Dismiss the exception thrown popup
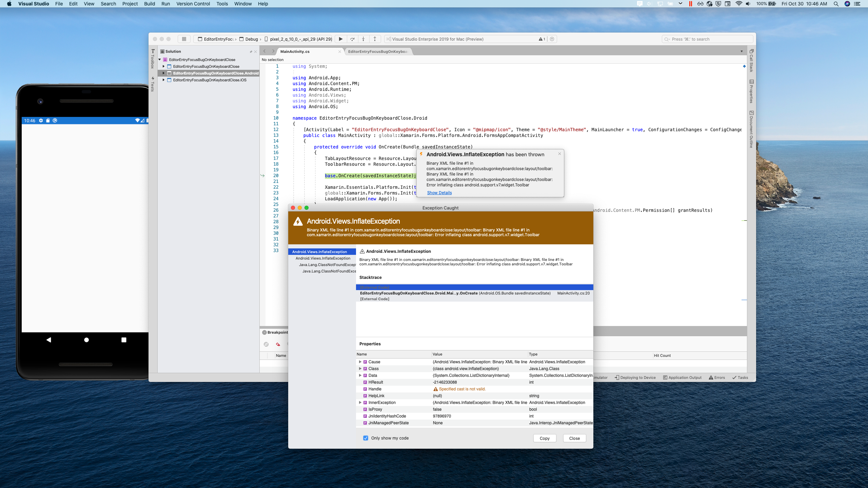This screenshot has width=868, height=488. tap(559, 154)
